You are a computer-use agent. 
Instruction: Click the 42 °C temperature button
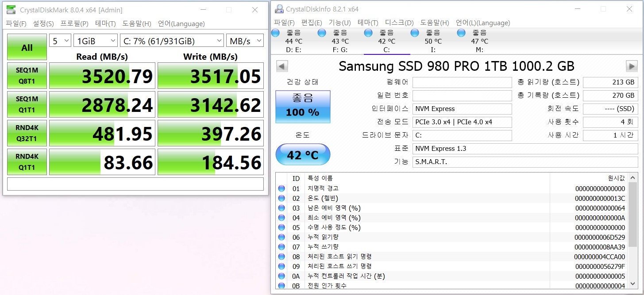[303, 155]
